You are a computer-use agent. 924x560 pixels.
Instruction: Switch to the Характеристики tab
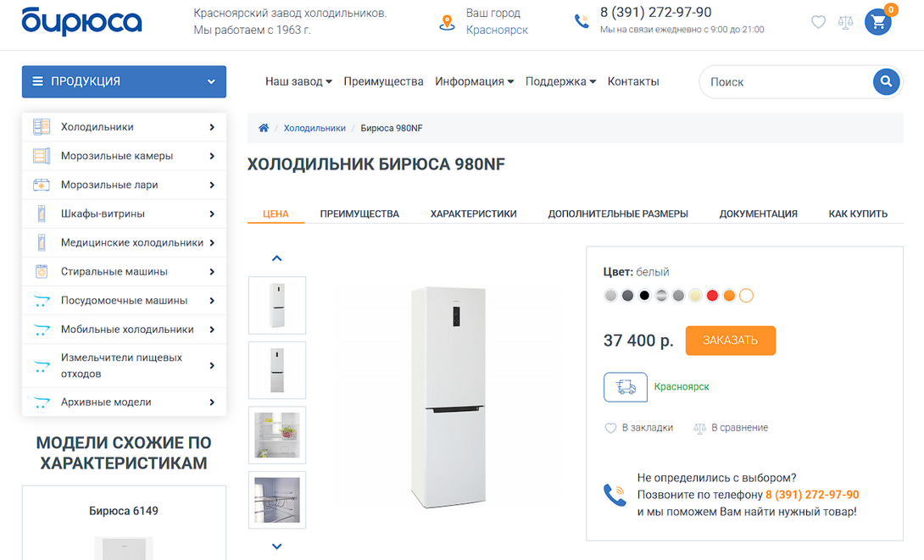click(473, 213)
